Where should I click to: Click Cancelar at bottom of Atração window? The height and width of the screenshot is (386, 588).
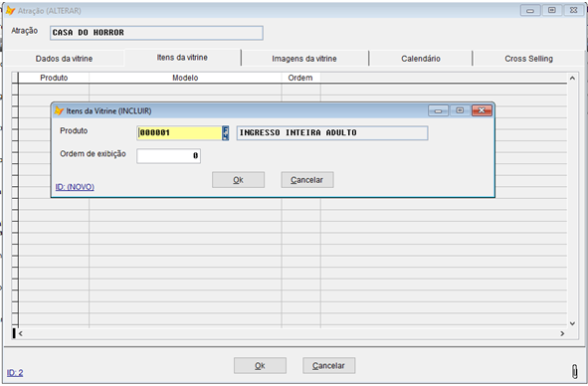pyautogui.click(x=328, y=366)
